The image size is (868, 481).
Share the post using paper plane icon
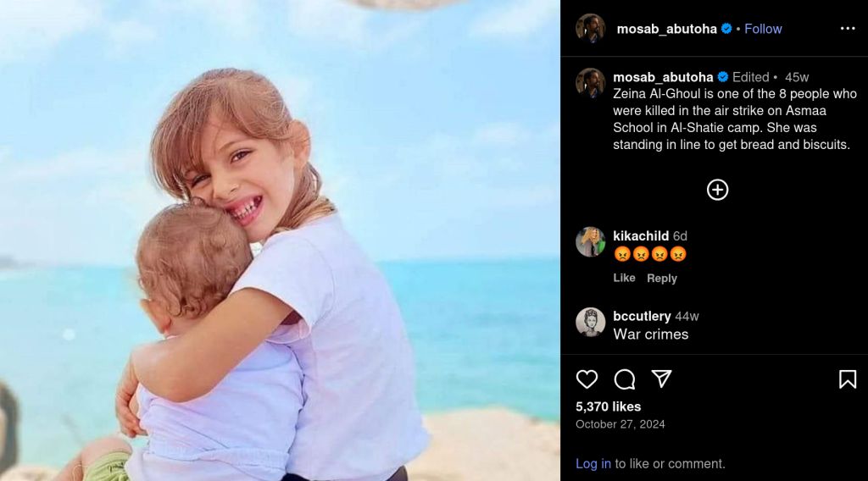[661, 379]
